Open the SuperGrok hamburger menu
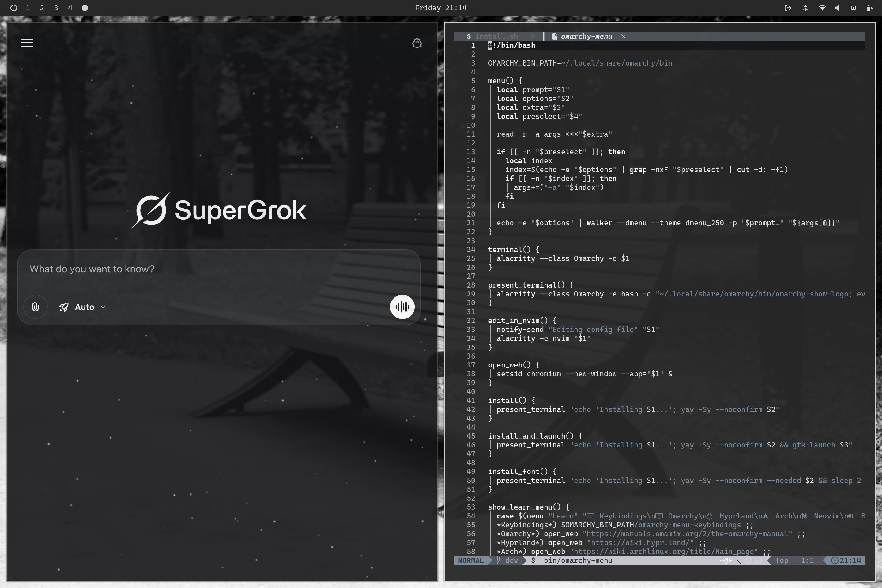This screenshot has height=588, width=882. (x=27, y=43)
